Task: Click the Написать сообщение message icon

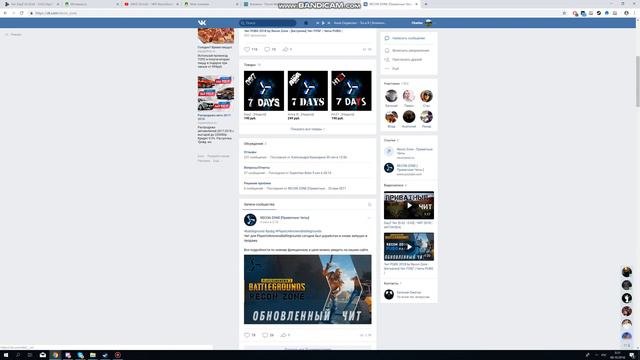Action: [x=387, y=38]
